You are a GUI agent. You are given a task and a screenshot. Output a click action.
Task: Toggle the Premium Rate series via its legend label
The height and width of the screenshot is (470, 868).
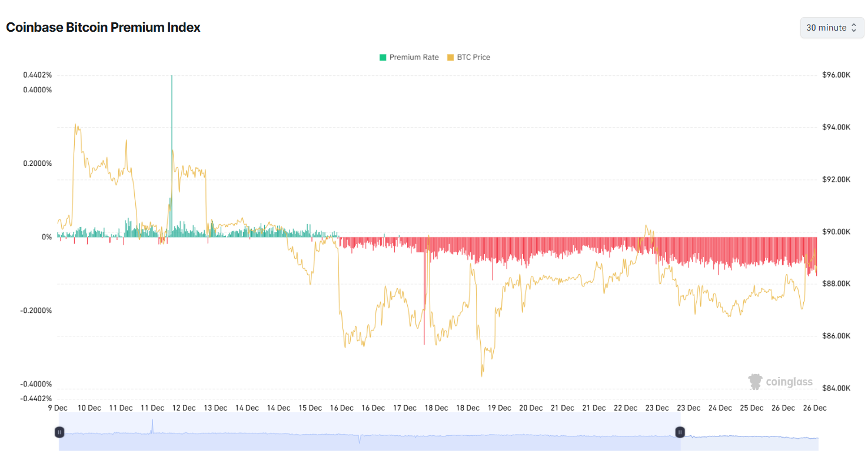click(x=415, y=57)
